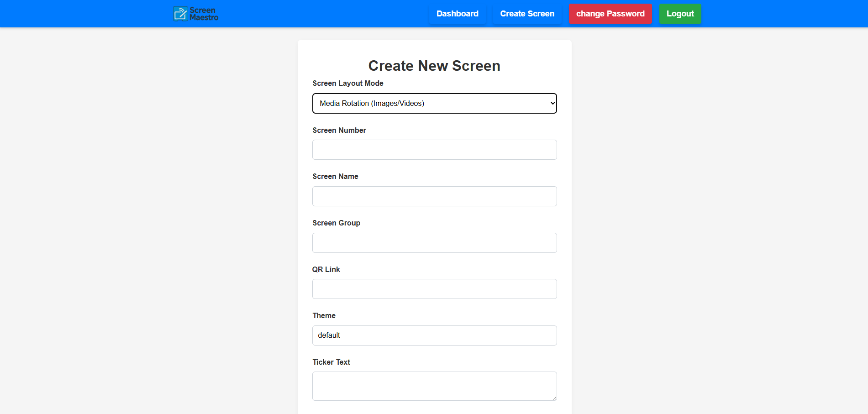Click the Screen Number label
The image size is (868, 414).
pyautogui.click(x=339, y=131)
